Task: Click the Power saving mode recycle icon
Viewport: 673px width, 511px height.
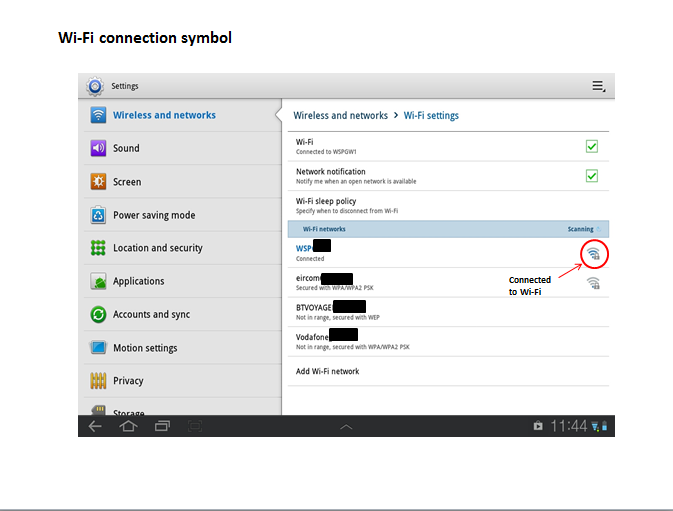Action: pyautogui.click(x=98, y=215)
